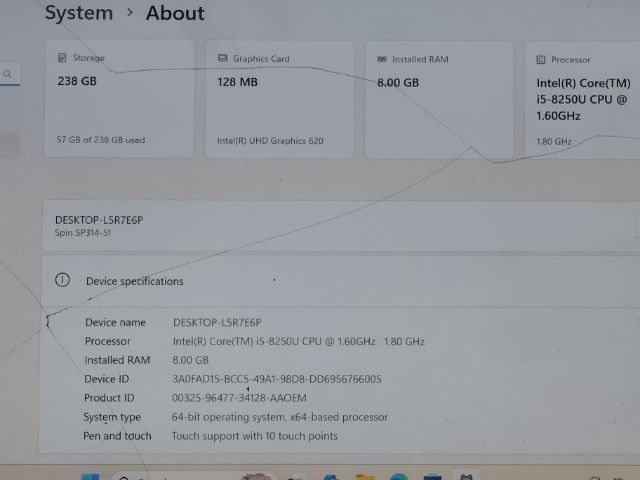This screenshot has height=480, width=640.
Task: Select '64-bit operating system, x64-based processor' text
Action: pyautogui.click(x=280, y=417)
